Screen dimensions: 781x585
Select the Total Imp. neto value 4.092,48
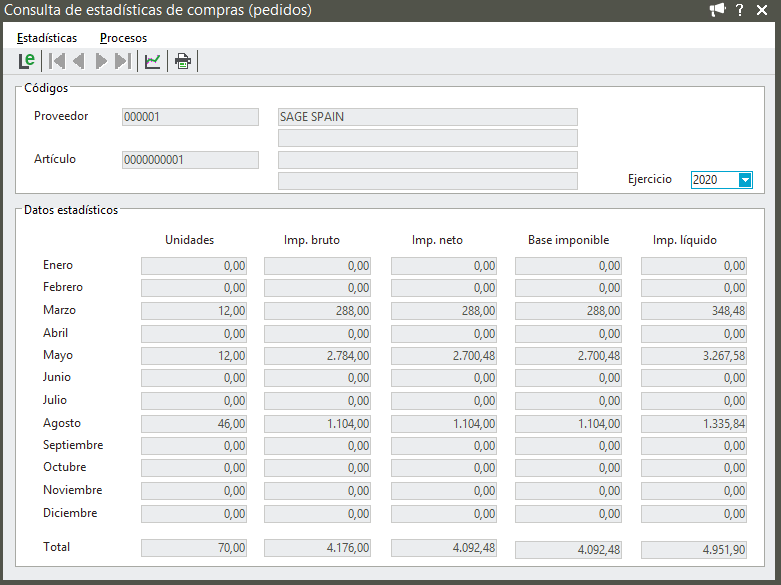tap(444, 548)
